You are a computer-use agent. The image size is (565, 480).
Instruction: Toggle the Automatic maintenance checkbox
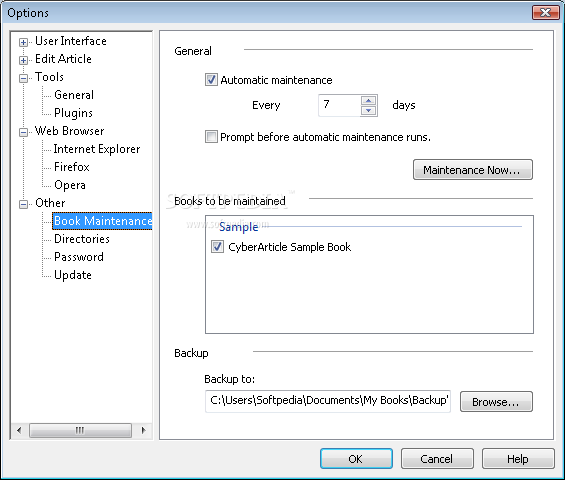click(211, 80)
